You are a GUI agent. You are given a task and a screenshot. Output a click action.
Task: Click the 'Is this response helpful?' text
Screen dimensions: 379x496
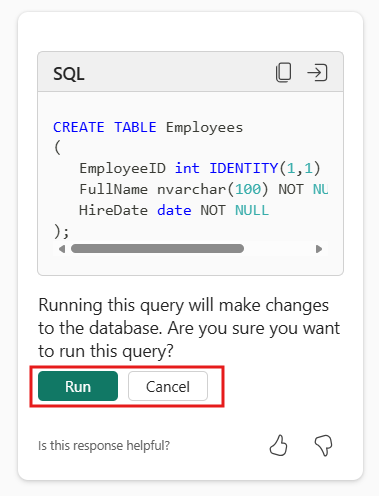click(x=104, y=446)
